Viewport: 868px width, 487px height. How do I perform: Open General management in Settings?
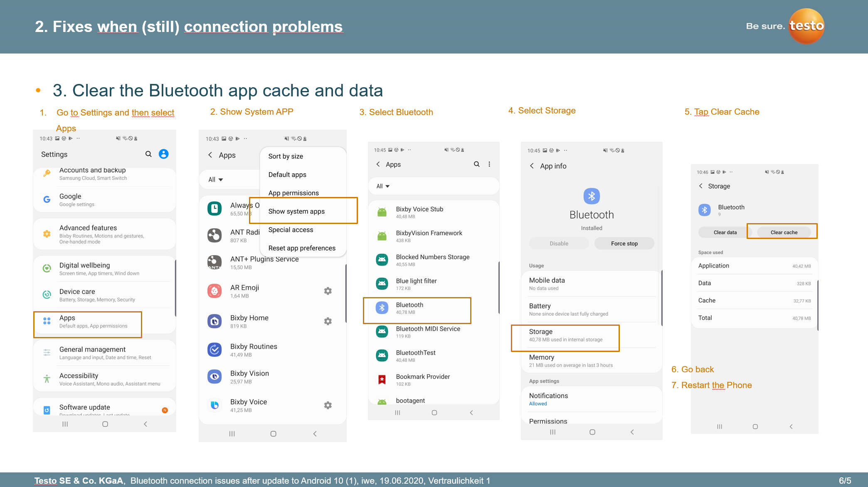pos(104,353)
